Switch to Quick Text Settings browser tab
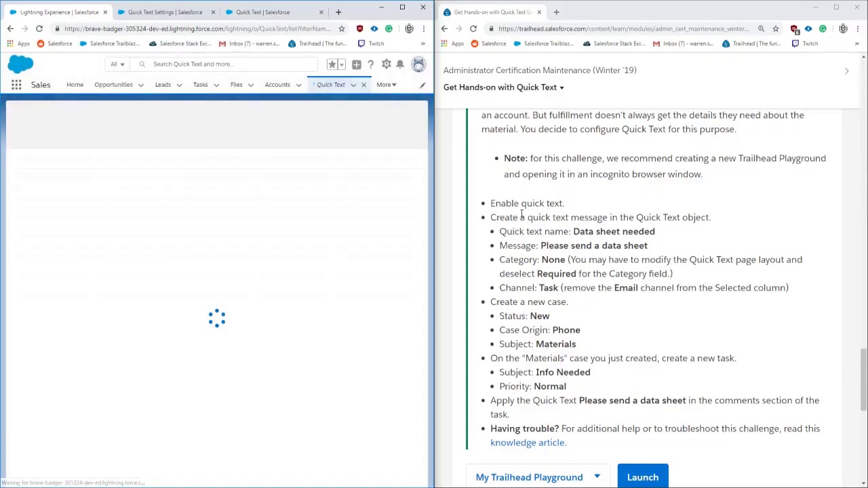 tap(165, 12)
